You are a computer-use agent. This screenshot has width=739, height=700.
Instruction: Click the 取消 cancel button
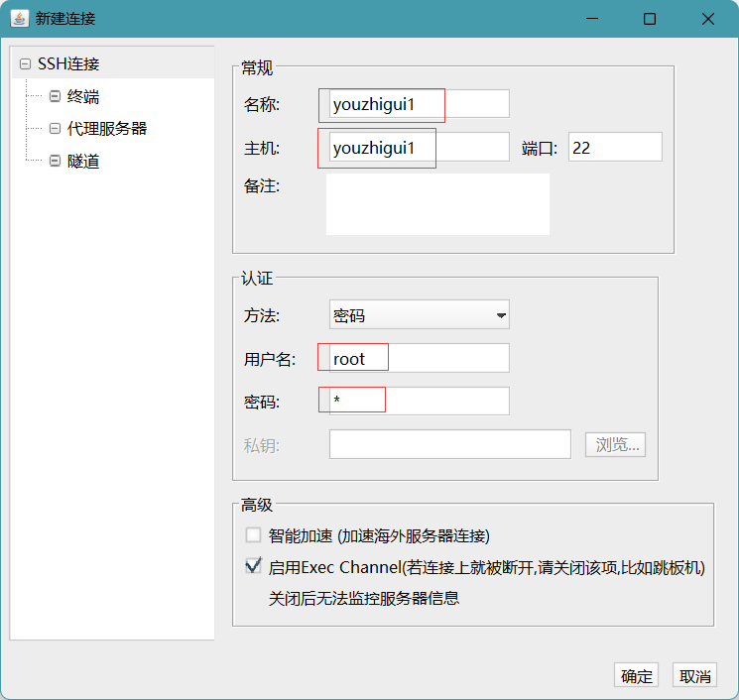coord(694,675)
